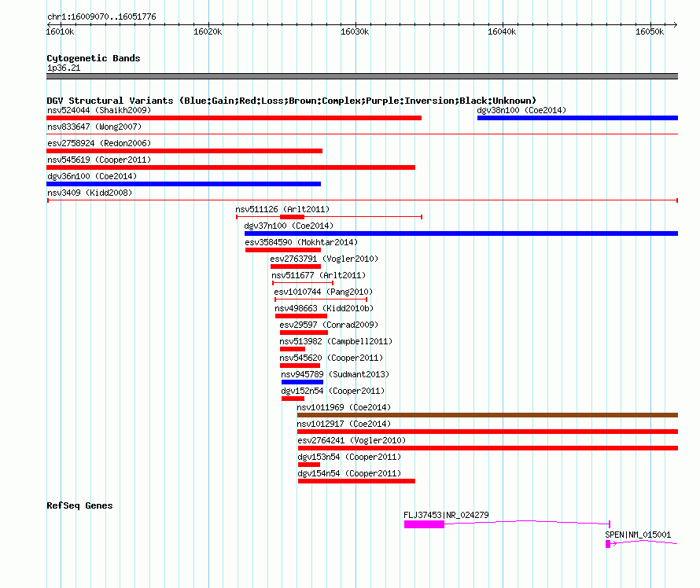Open the nsv1012917 (Coe2014) label

pos(344,424)
